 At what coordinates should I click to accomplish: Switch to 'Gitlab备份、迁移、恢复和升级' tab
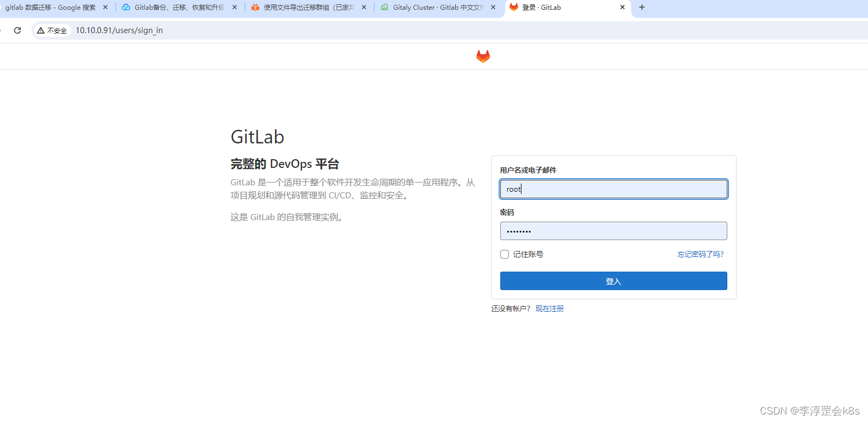click(x=179, y=8)
